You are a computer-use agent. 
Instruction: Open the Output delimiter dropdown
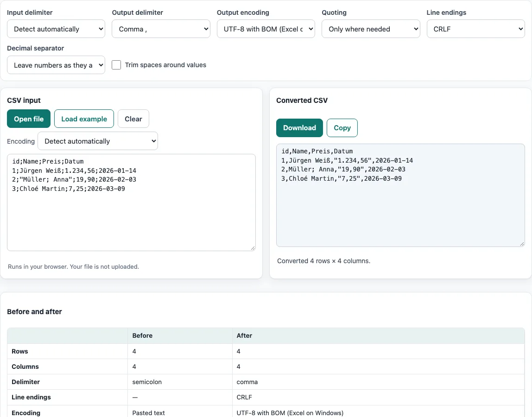[x=161, y=29]
